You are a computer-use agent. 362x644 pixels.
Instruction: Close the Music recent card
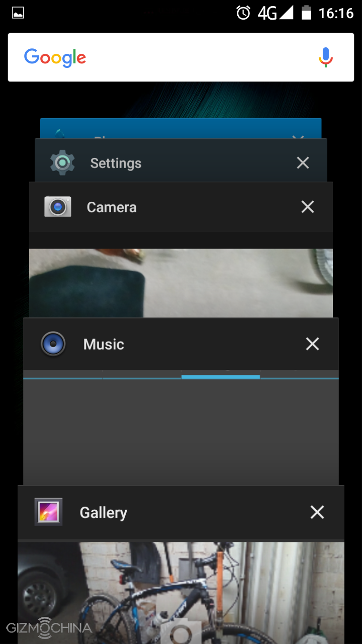(312, 344)
